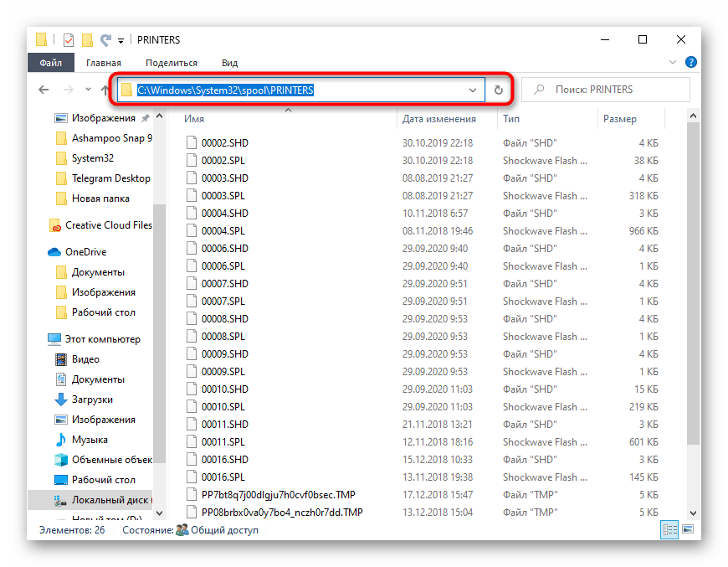Sort files by Размер column header
Screen dimensions: 728x567
[619, 119]
